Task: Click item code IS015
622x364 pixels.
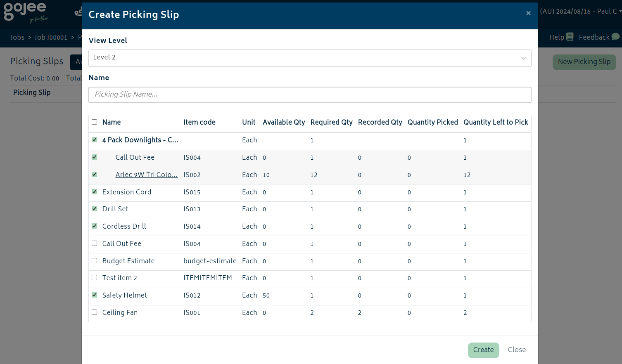Action: (x=192, y=192)
